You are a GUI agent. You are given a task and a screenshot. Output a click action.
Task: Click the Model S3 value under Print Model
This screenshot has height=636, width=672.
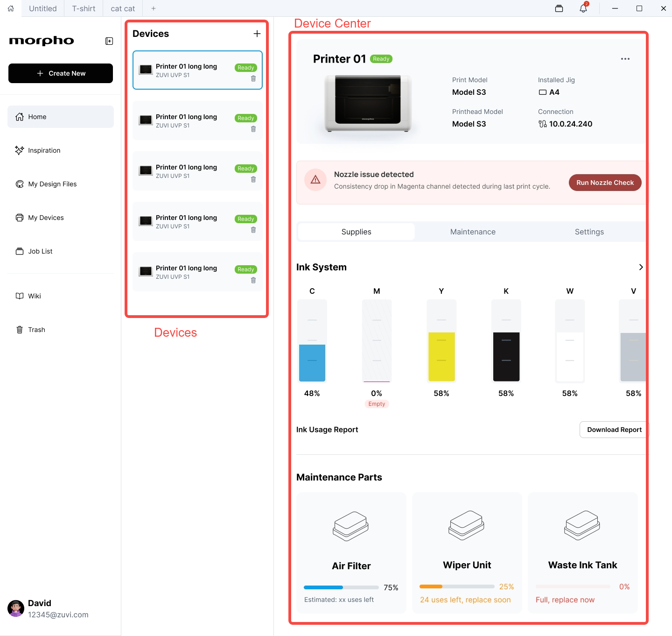pyautogui.click(x=469, y=92)
